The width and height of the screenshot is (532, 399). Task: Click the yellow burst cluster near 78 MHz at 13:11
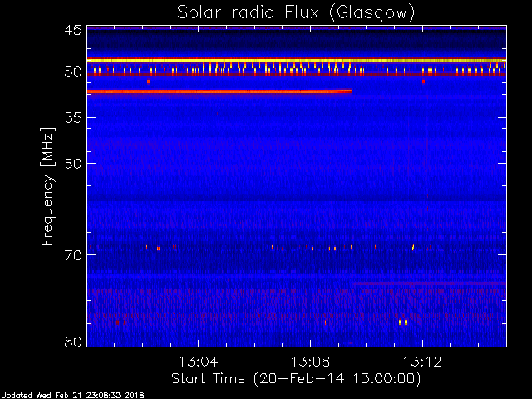[x=404, y=323]
